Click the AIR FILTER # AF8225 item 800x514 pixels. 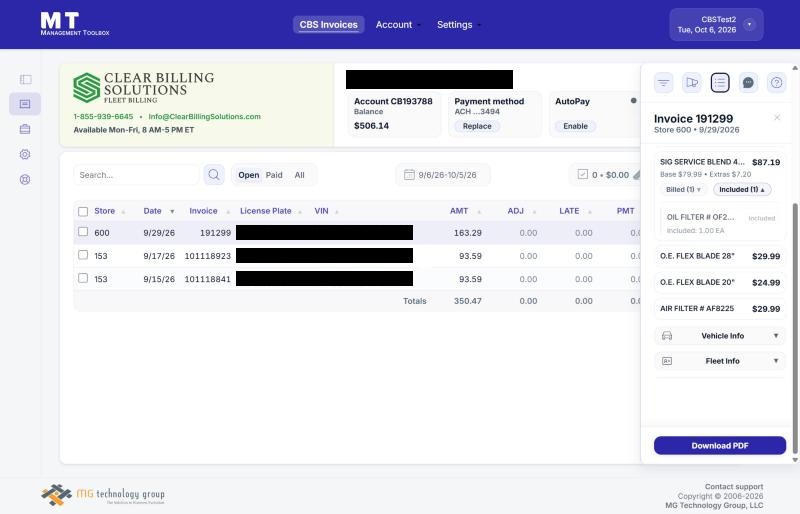point(720,308)
